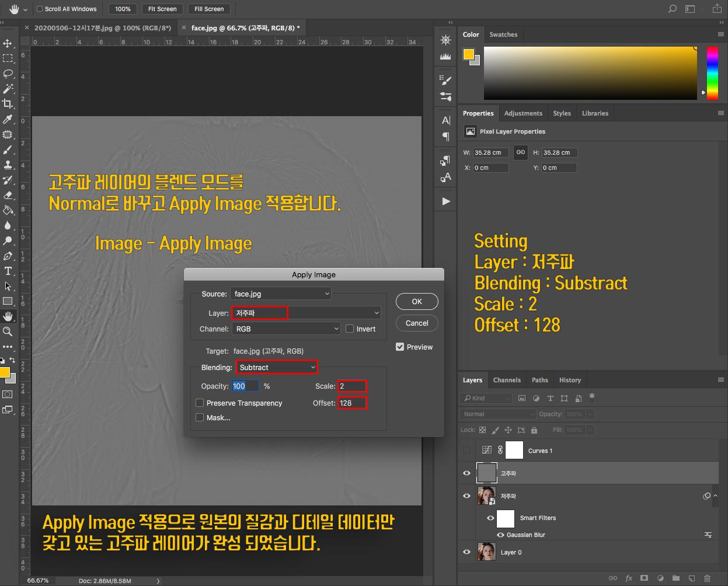Select the Zoom tool
Image resolution: width=728 pixels, height=586 pixels.
8,332
